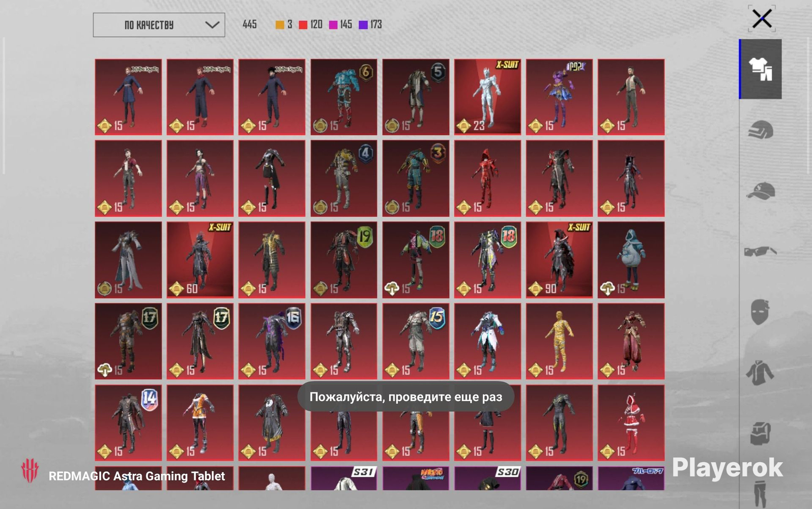Select the white and teal robed outfit

click(x=487, y=341)
